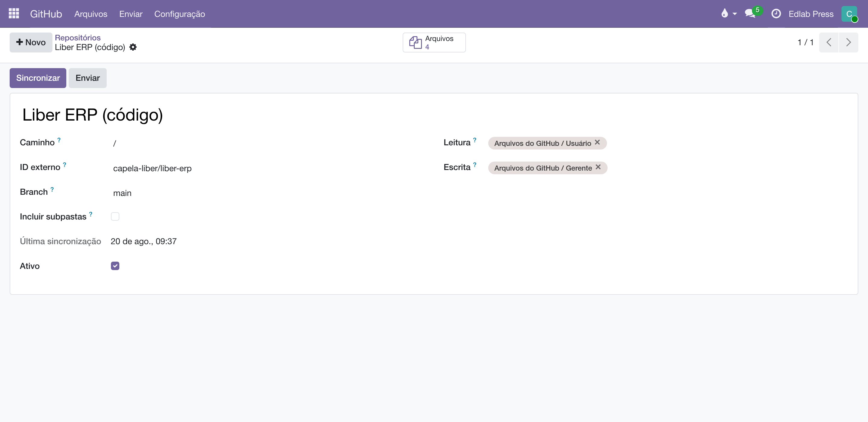Go to next record arrow
868x422 pixels.
(848, 42)
